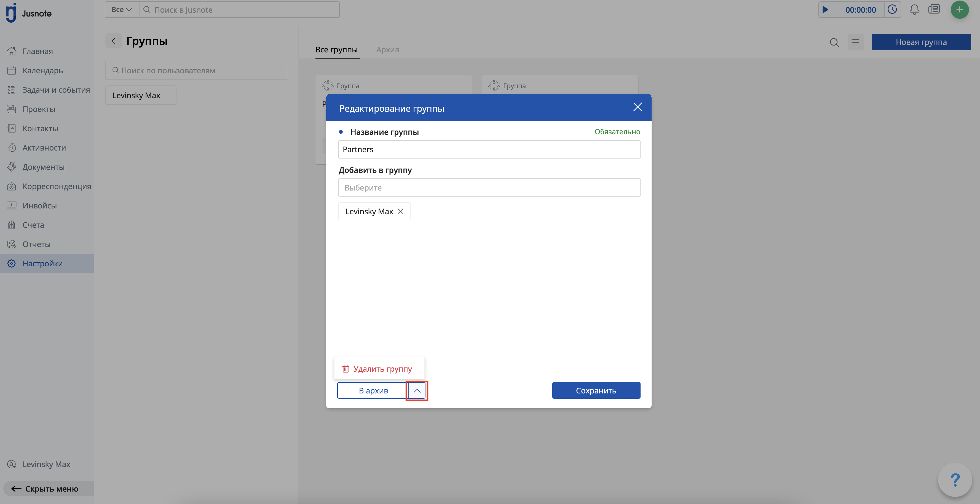This screenshot has height=504, width=980.
Task: Click the green plus create button
Action: 959,9
